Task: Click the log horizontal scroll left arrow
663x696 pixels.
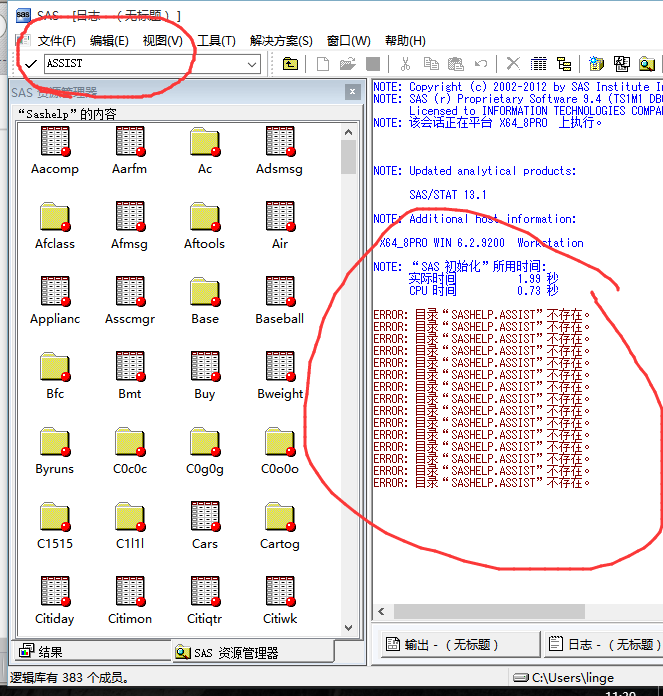Action: (x=382, y=612)
